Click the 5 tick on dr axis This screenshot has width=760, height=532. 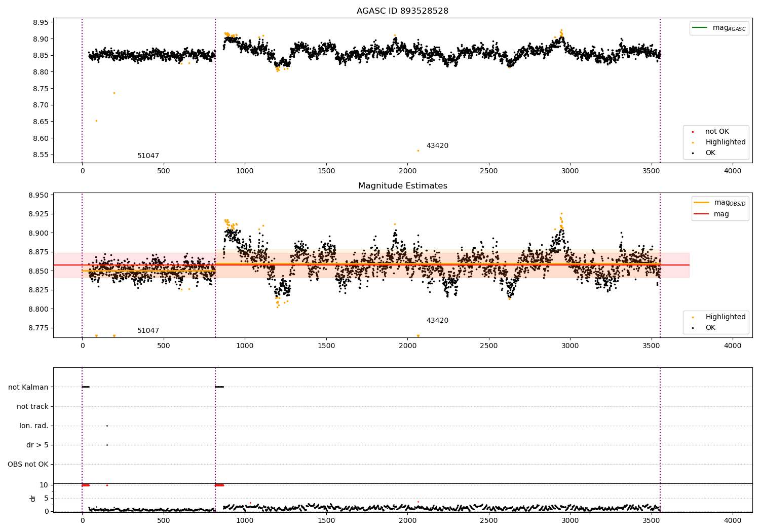click(x=47, y=499)
